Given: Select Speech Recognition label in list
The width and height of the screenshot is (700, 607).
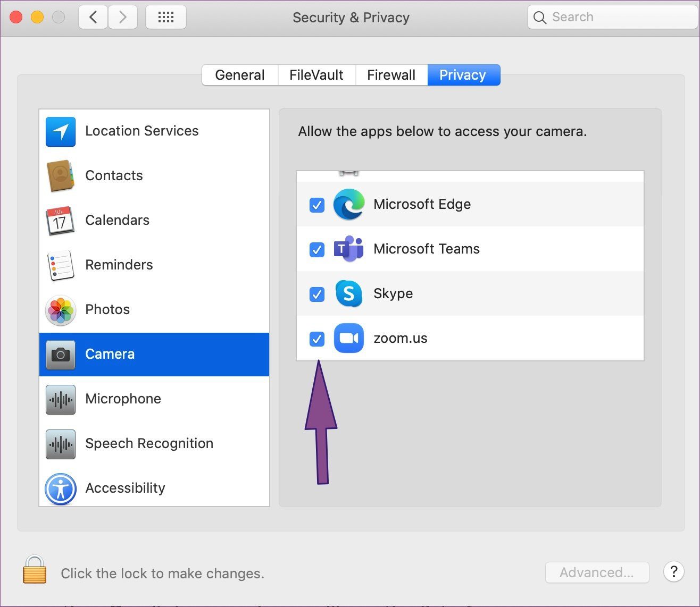Looking at the screenshot, I should coord(149,443).
